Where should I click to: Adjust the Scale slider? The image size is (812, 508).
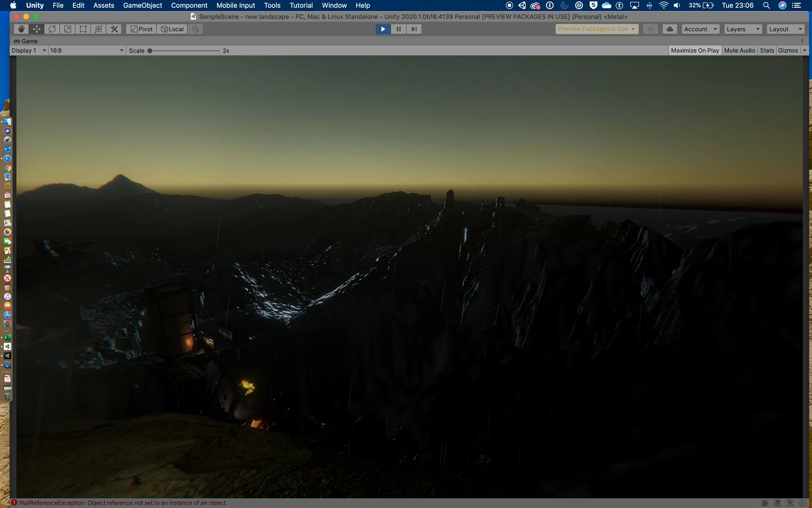150,51
